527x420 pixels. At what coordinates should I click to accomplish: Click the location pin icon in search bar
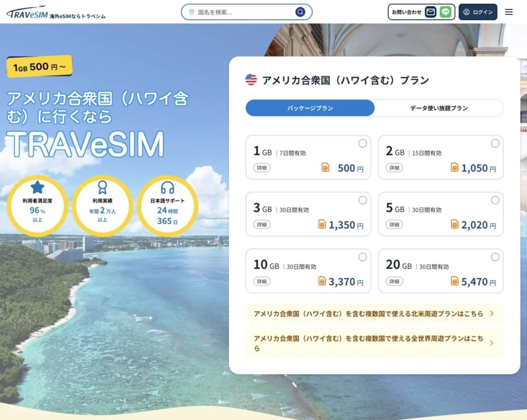(191, 12)
